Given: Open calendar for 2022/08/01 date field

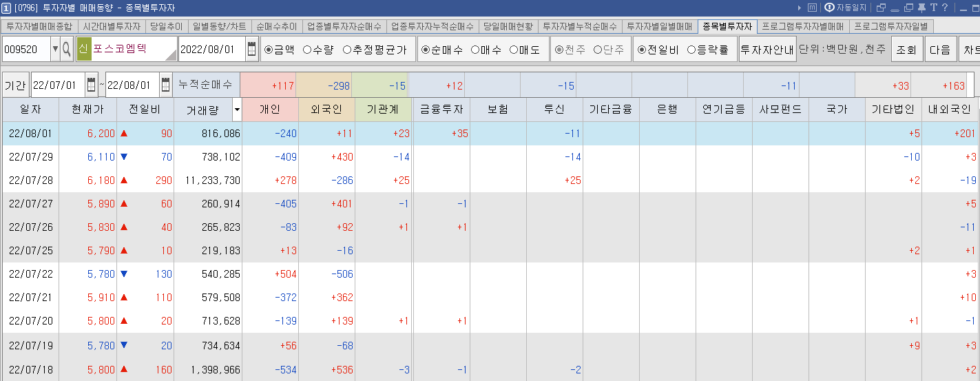Looking at the screenshot, I should (251, 50).
